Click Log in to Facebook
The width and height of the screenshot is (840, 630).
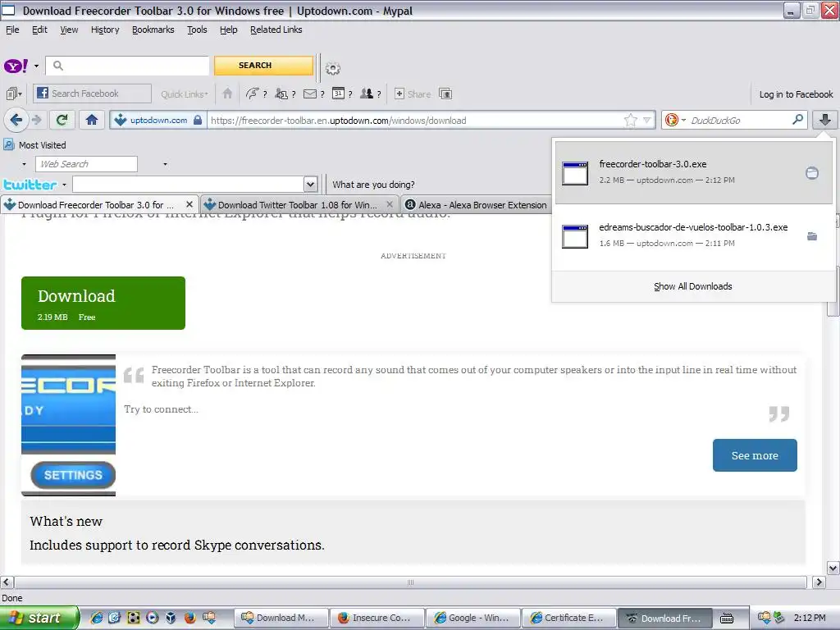pos(796,94)
